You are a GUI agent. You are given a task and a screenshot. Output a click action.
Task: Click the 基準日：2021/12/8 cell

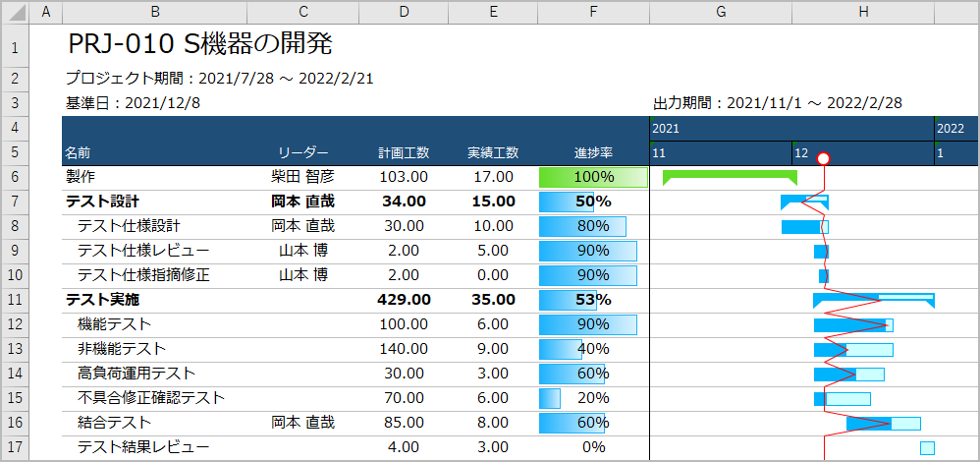coord(133,103)
